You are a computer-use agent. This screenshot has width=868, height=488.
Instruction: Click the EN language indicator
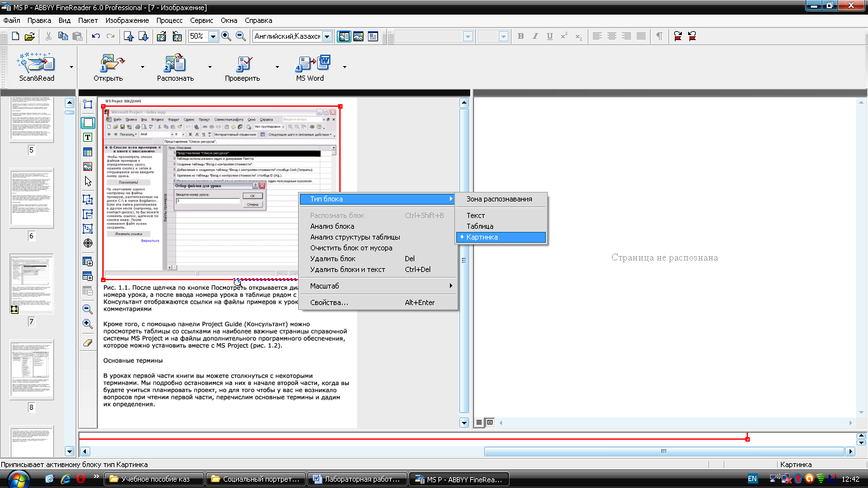click(752, 478)
